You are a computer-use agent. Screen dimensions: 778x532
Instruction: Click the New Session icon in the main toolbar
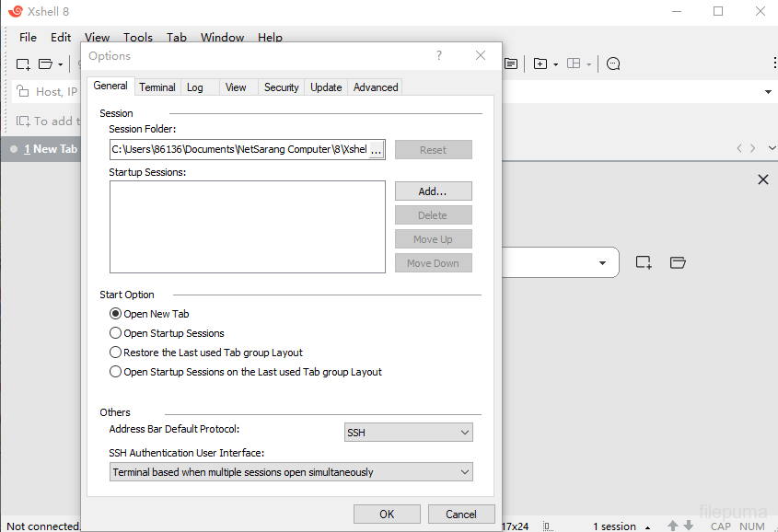(x=23, y=64)
